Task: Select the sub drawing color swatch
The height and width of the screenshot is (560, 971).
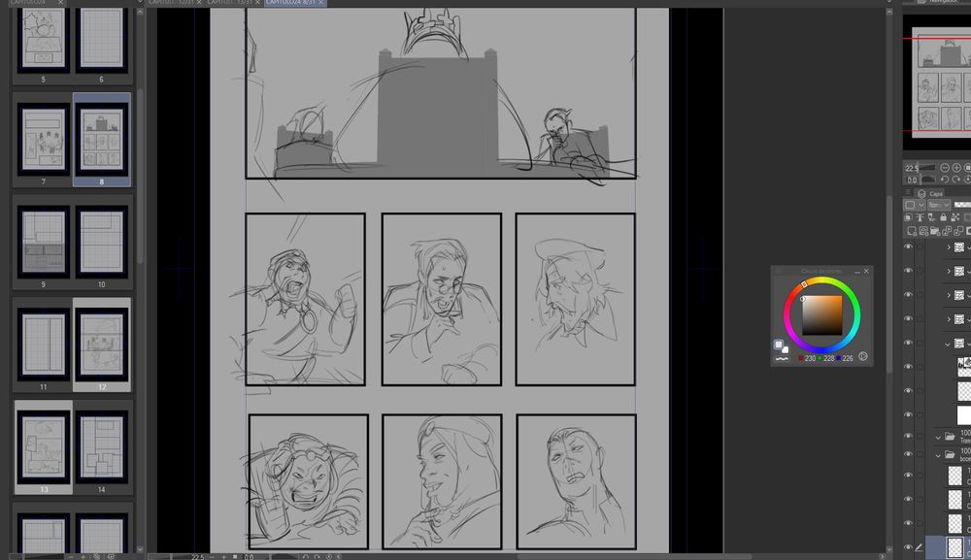Action: pyautogui.click(x=786, y=350)
